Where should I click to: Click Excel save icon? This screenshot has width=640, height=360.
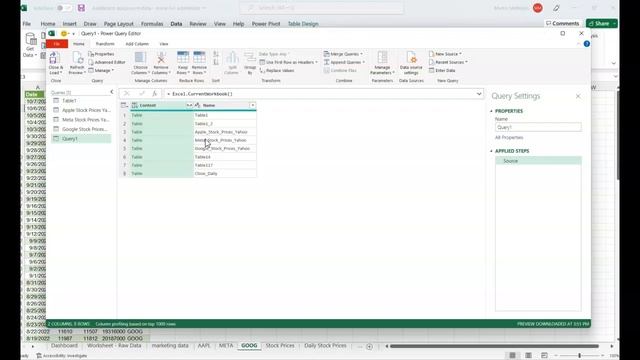(81, 8)
